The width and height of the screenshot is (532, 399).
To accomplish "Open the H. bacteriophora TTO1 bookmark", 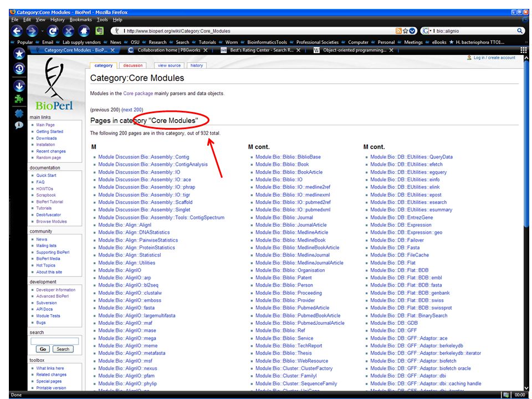I will [477, 43].
